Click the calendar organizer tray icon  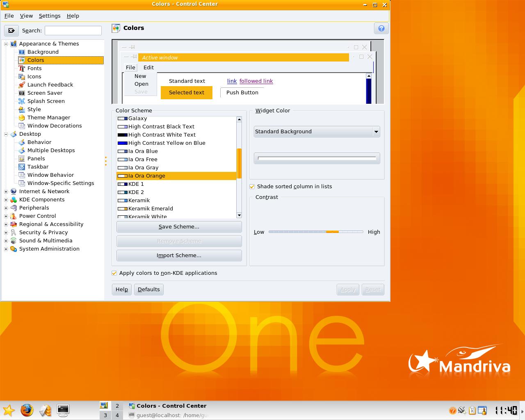point(482,411)
